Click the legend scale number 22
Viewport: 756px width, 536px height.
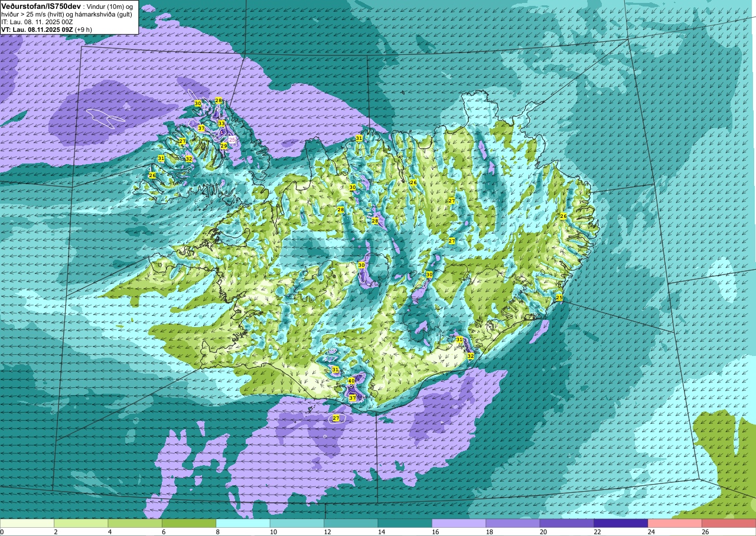click(597, 532)
